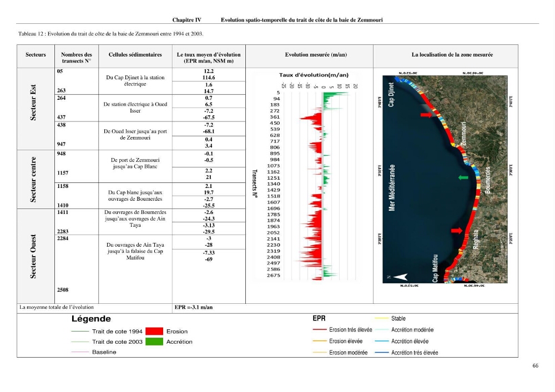Click 'La moyenne totale de l'évolution' row
Viewport: 555px width, 392px height.
click(x=56, y=307)
